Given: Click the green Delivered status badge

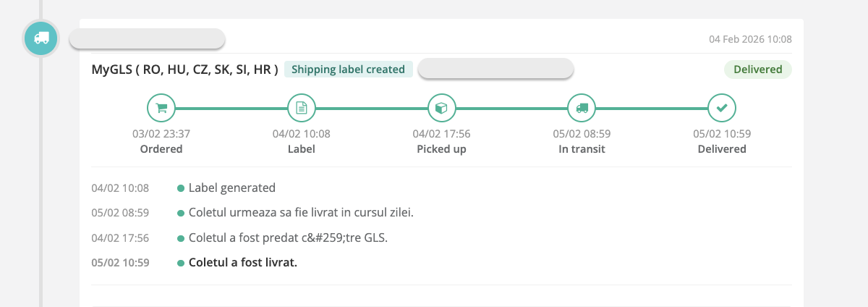Looking at the screenshot, I should [x=758, y=70].
